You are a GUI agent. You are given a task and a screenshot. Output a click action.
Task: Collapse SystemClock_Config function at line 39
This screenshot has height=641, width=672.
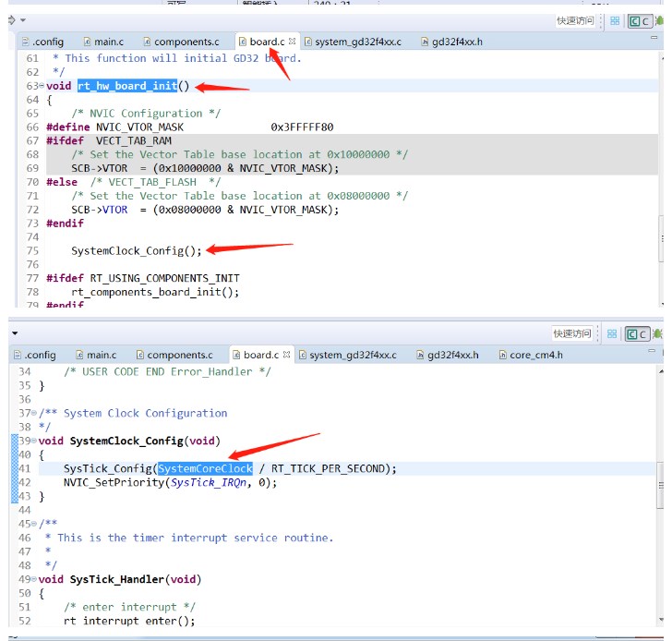coord(35,441)
